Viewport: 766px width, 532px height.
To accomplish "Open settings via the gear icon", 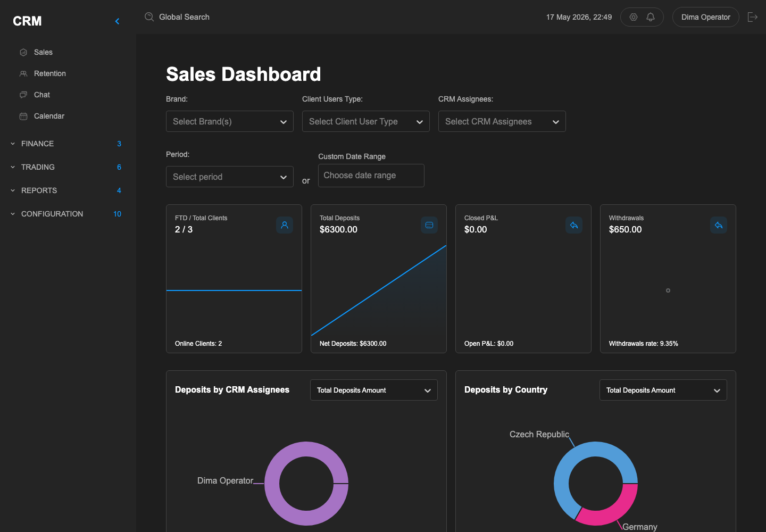I will [x=634, y=17].
